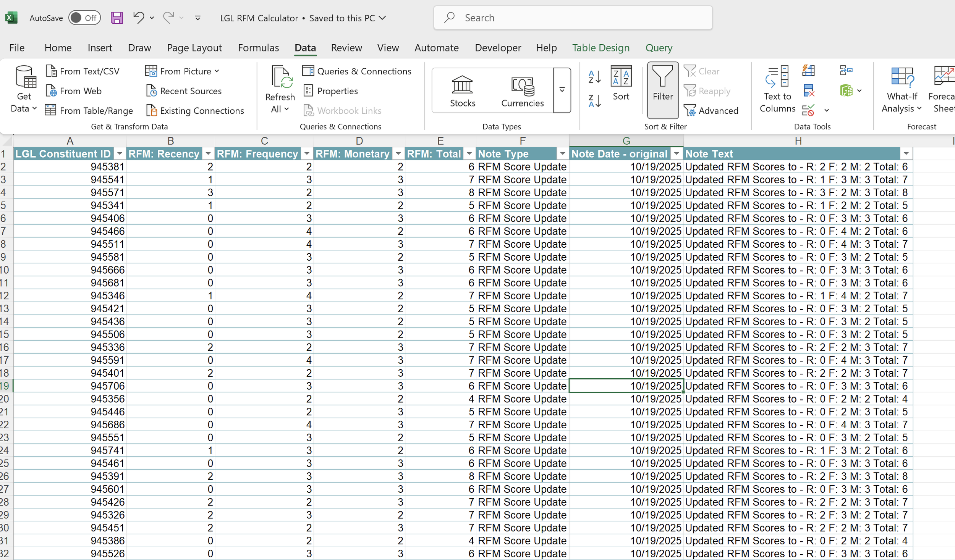Click the Get Data icon
Image resolution: width=955 pixels, height=560 pixels.
click(x=25, y=76)
